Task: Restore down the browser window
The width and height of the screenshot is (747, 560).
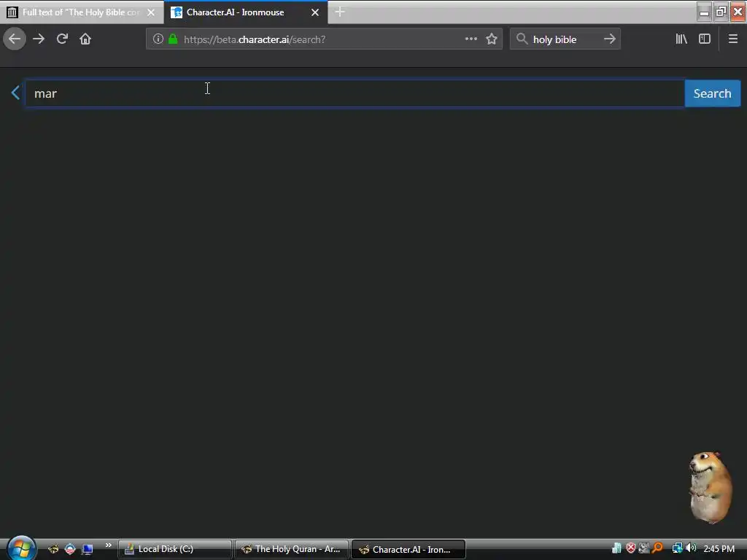Action: pyautogui.click(x=721, y=12)
